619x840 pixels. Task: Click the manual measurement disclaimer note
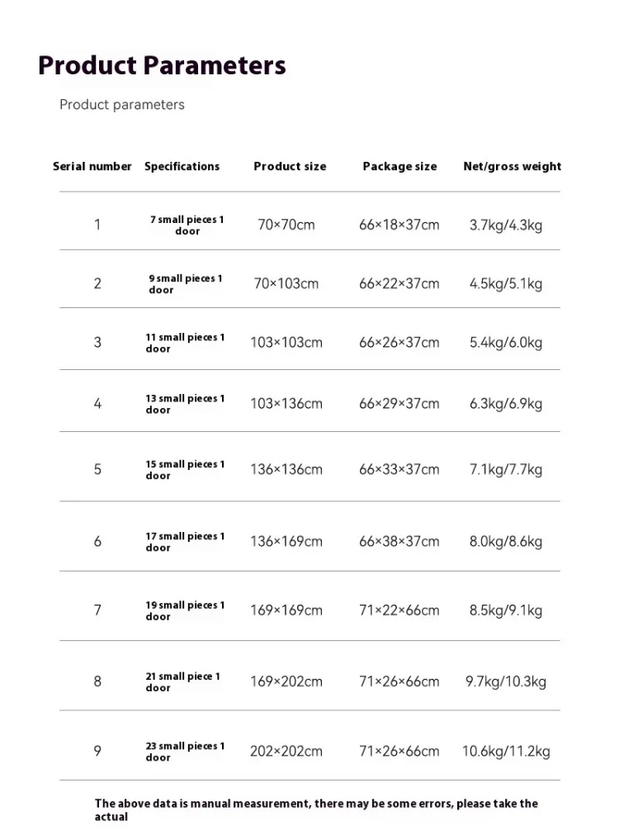point(316,809)
